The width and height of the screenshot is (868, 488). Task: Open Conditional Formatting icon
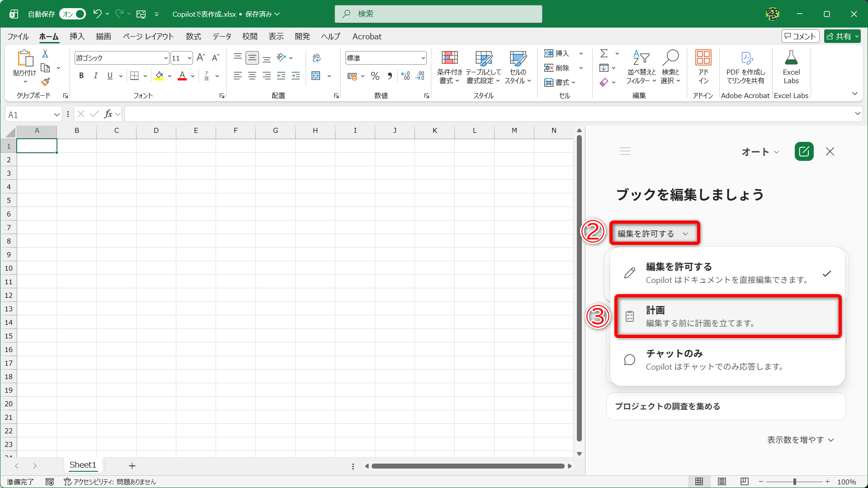pyautogui.click(x=449, y=58)
